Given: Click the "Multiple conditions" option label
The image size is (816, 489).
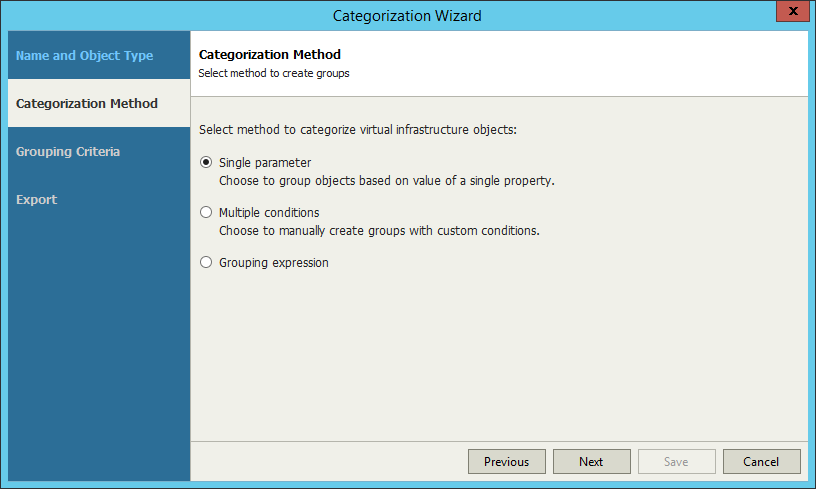Looking at the screenshot, I should (269, 213).
